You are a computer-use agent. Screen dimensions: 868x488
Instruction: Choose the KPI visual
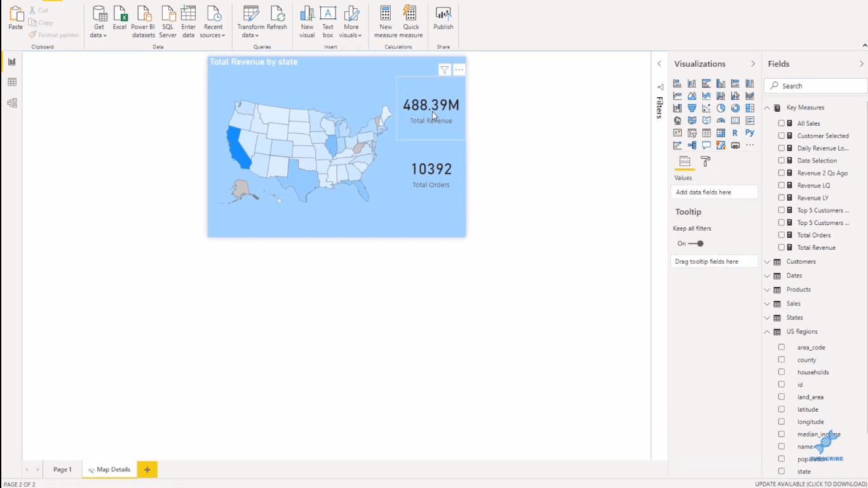pos(677,133)
